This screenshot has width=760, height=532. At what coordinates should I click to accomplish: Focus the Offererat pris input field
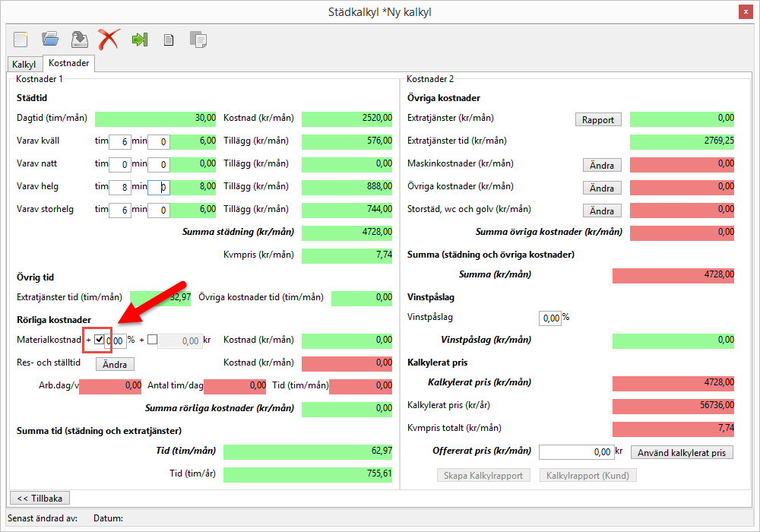(576, 452)
